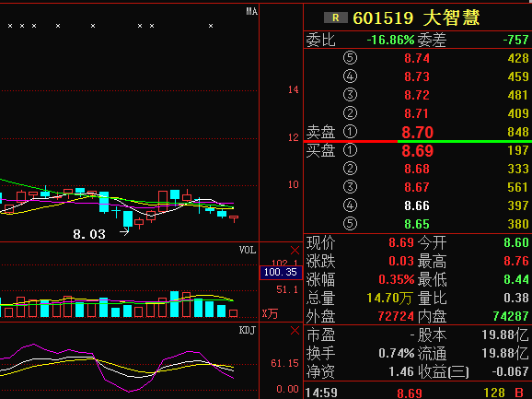Click sell level 1 price 8.70
Screen dimensions: 532x399
(x=418, y=132)
